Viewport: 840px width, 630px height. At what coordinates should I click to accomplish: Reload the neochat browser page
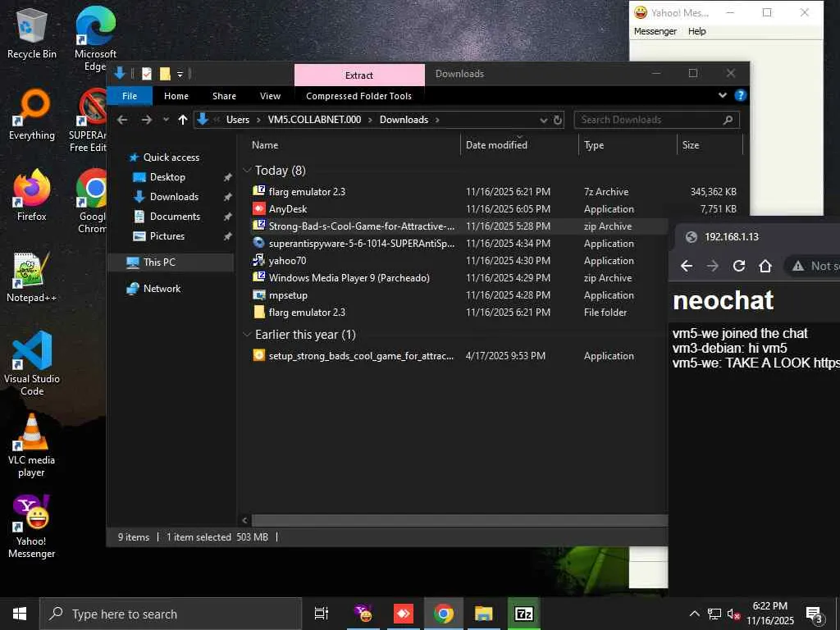(x=739, y=265)
